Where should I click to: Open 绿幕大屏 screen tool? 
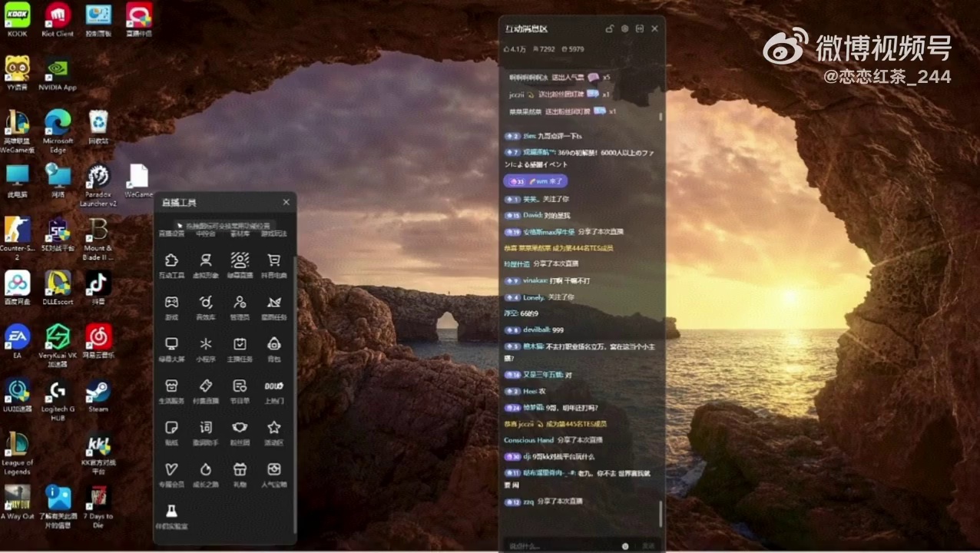pyautogui.click(x=171, y=349)
